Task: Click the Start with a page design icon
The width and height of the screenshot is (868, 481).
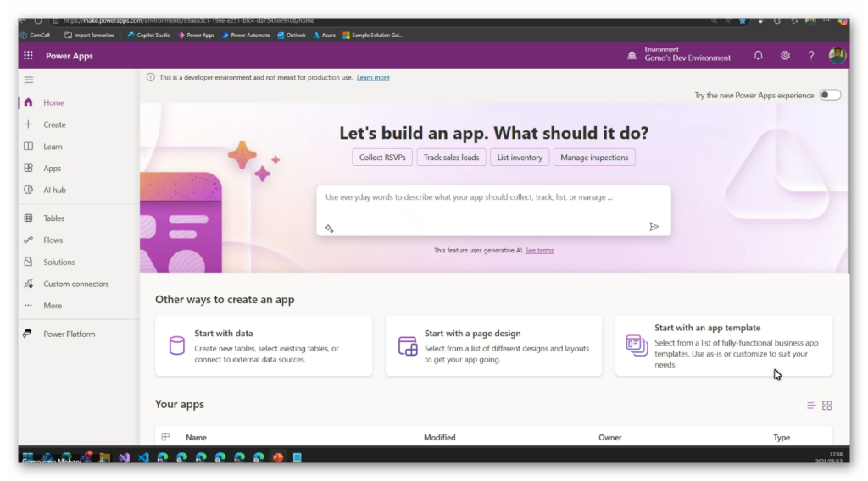Action: click(x=408, y=346)
